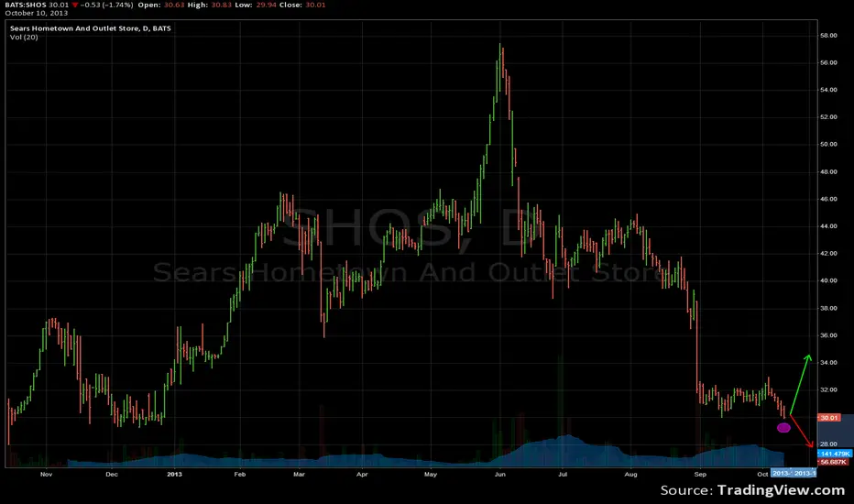The height and width of the screenshot is (504, 854).
Task: Click the Jul label on time axis
Action: 563,474
